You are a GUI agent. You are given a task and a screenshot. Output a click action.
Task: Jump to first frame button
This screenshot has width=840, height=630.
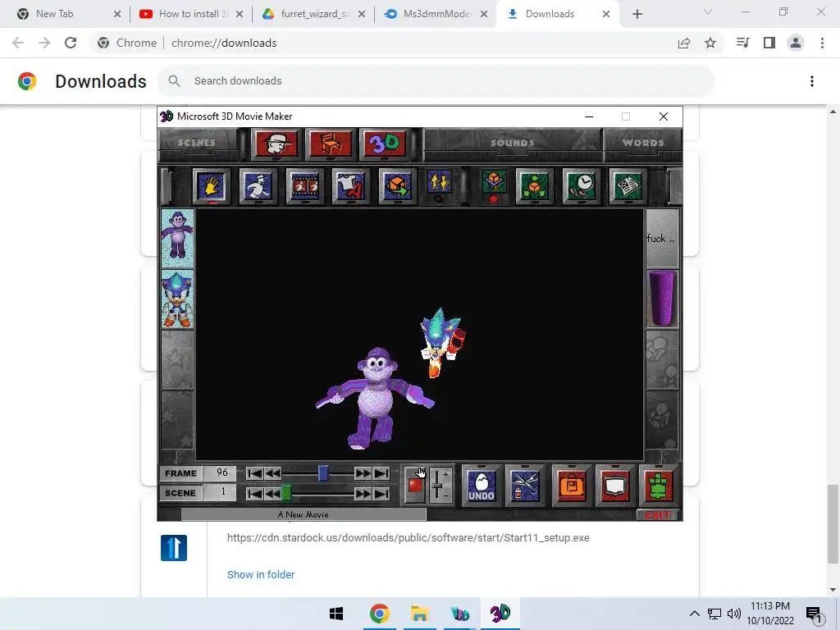(254, 473)
